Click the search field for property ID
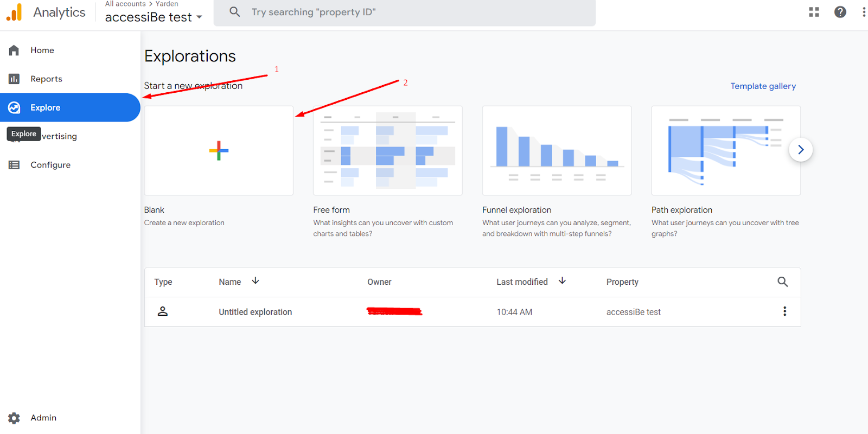The image size is (868, 434). [404, 12]
